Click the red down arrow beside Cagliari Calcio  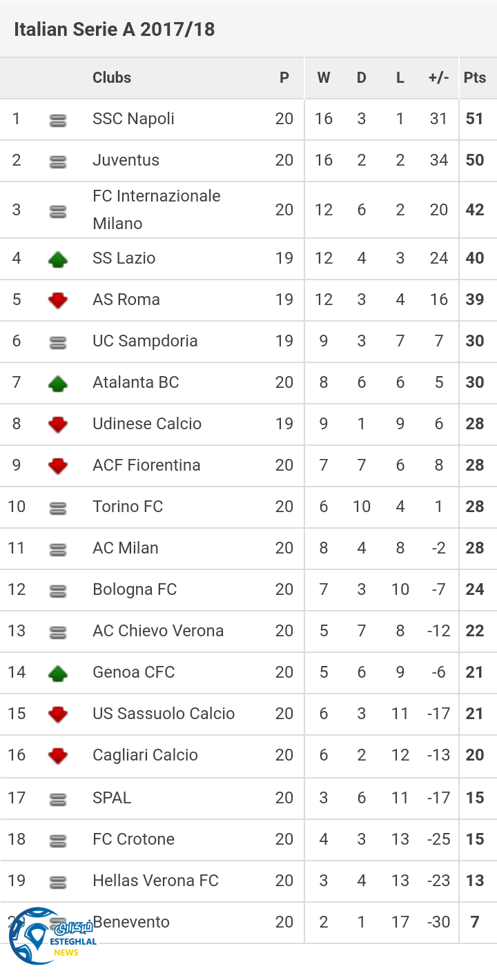coord(58,756)
